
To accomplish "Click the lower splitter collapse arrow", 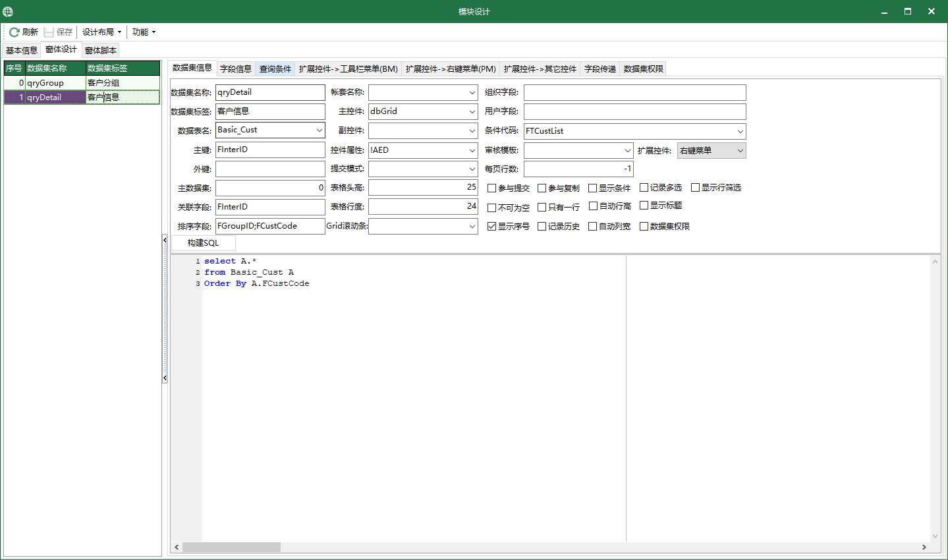I will (165, 378).
